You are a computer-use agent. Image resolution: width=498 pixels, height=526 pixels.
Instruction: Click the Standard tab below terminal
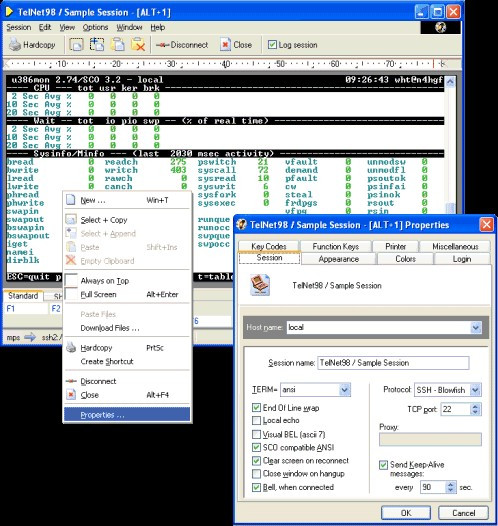(x=23, y=296)
